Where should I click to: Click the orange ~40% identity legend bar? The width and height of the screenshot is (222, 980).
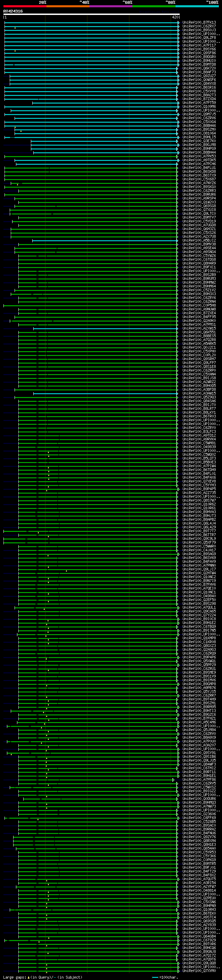[68, 6]
